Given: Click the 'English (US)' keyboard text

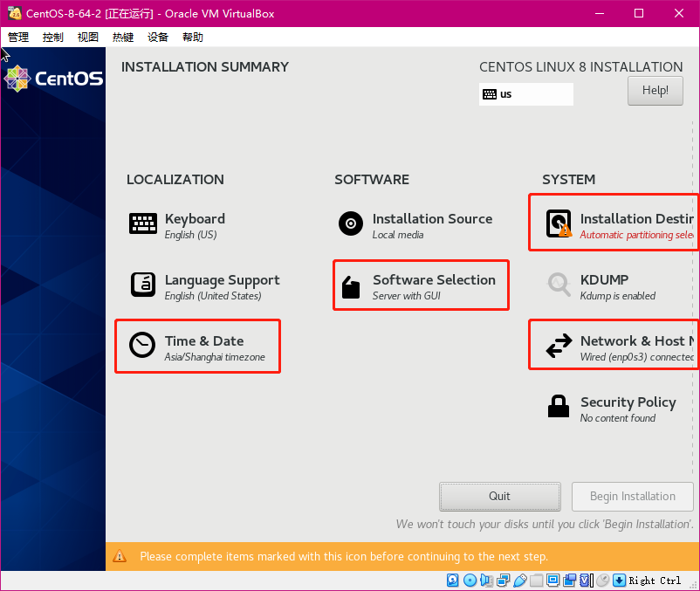Looking at the screenshot, I should tap(190, 235).
